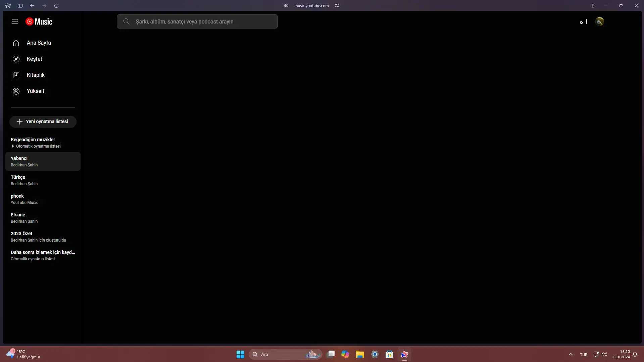Open the cast to device icon

tap(583, 21)
